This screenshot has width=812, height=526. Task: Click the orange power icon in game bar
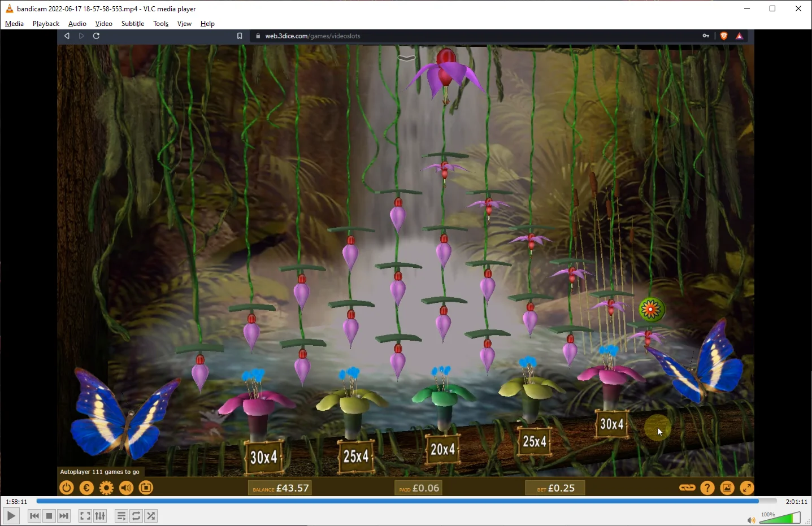pos(67,488)
